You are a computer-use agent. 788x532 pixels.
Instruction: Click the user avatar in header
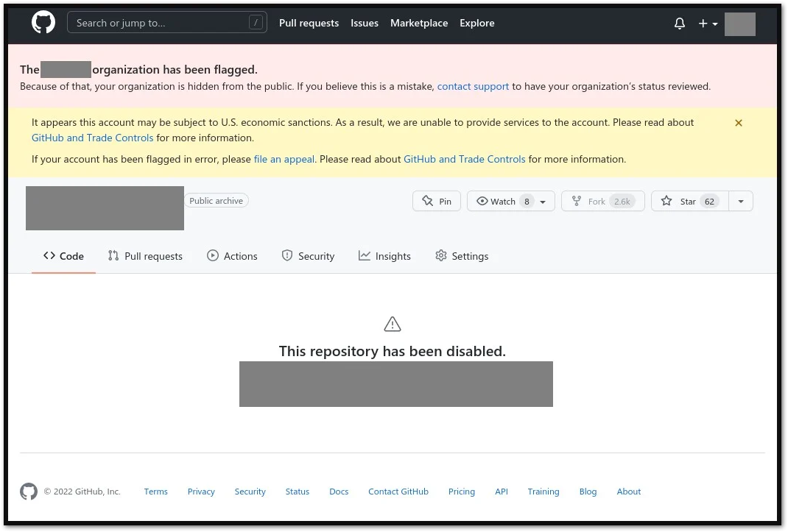739,24
